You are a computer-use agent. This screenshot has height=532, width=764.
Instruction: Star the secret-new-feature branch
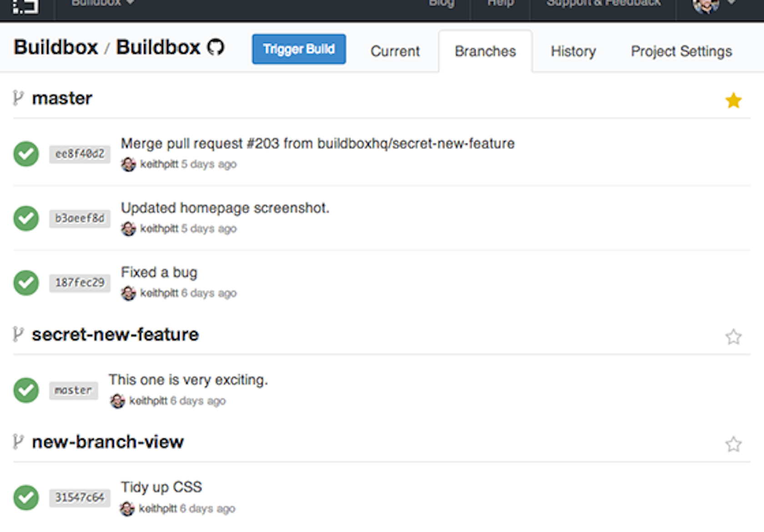(x=733, y=337)
